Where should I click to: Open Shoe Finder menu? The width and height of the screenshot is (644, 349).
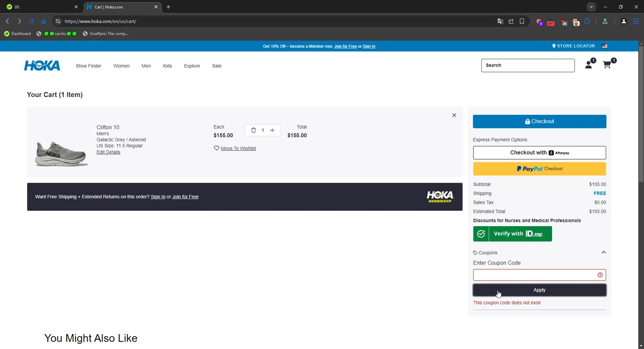[x=88, y=66]
